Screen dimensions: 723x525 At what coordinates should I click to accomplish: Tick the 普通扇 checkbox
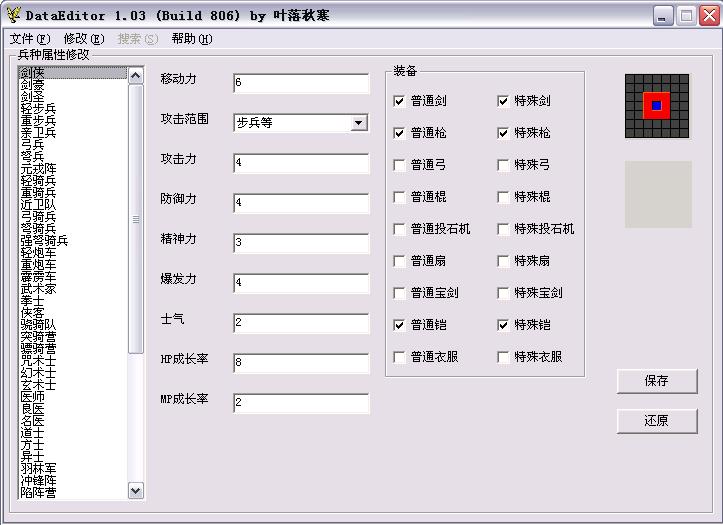399,261
